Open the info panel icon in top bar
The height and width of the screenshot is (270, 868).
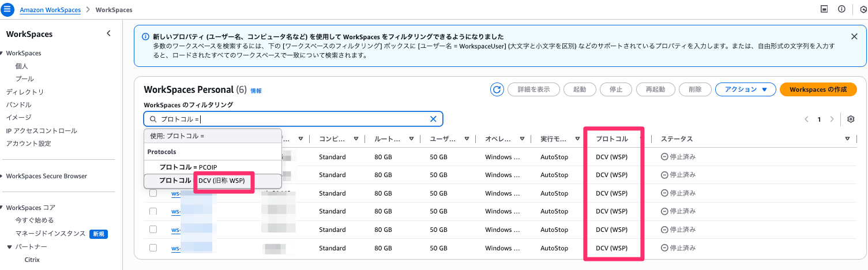[841, 10]
